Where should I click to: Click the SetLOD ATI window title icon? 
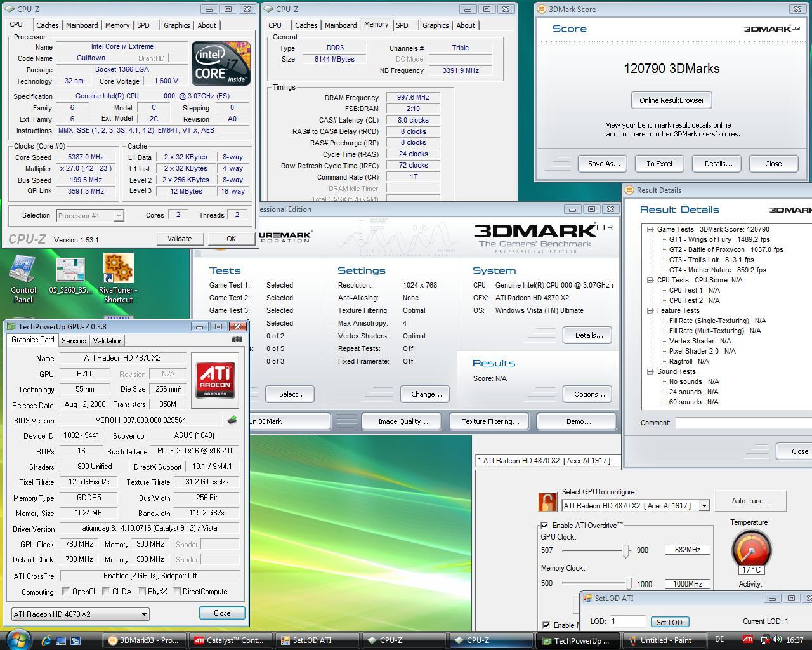587,598
